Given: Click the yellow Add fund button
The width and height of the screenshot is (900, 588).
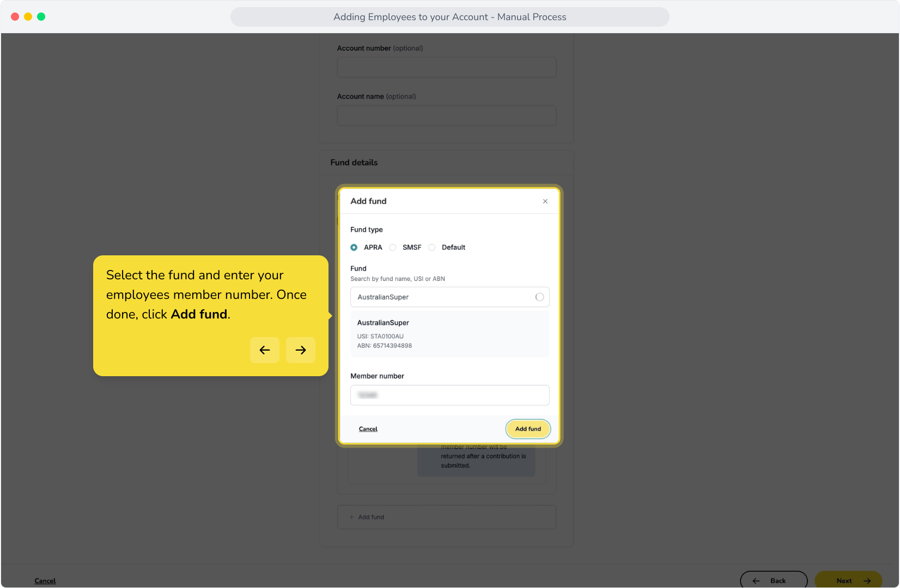Looking at the screenshot, I should pos(528,429).
